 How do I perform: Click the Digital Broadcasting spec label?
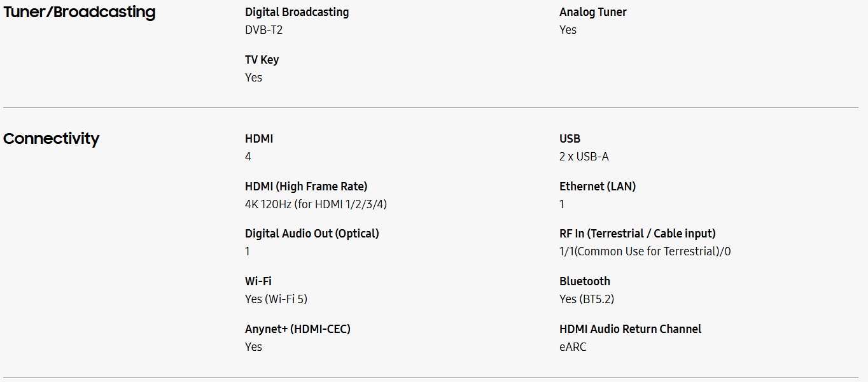297,12
